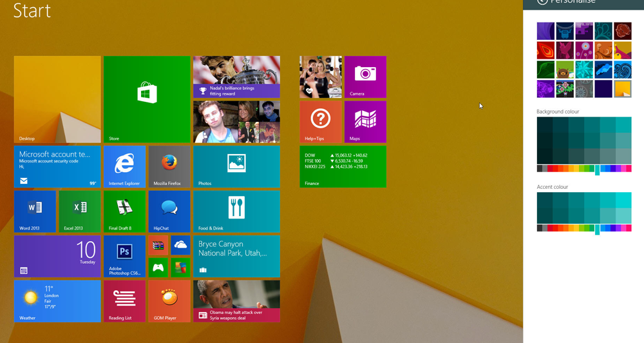Image resolution: width=644 pixels, height=343 pixels.
Task: Choose the orange swirls background thumbnail
Action: pyautogui.click(x=603, y=50)
